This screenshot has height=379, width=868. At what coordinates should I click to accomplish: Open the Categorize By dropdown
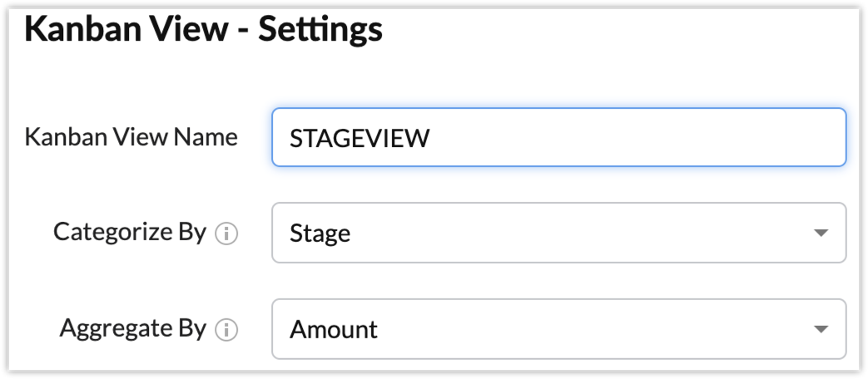click(x=558, y=233)
